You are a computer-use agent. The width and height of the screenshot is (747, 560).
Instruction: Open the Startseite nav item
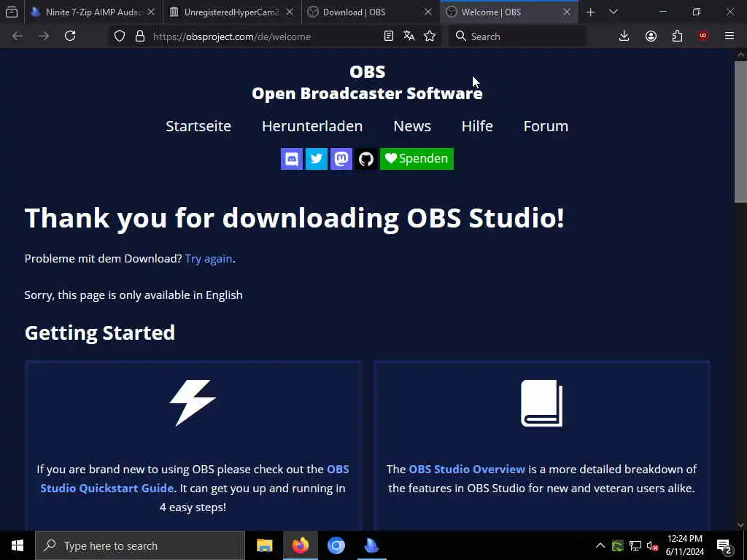[198, 126]
